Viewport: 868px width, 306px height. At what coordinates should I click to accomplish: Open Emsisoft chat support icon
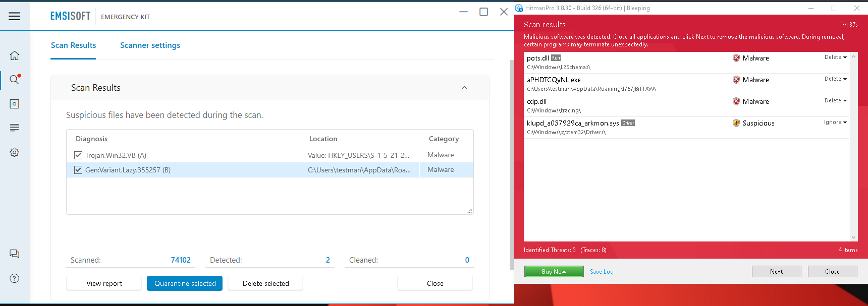point(15,254)
